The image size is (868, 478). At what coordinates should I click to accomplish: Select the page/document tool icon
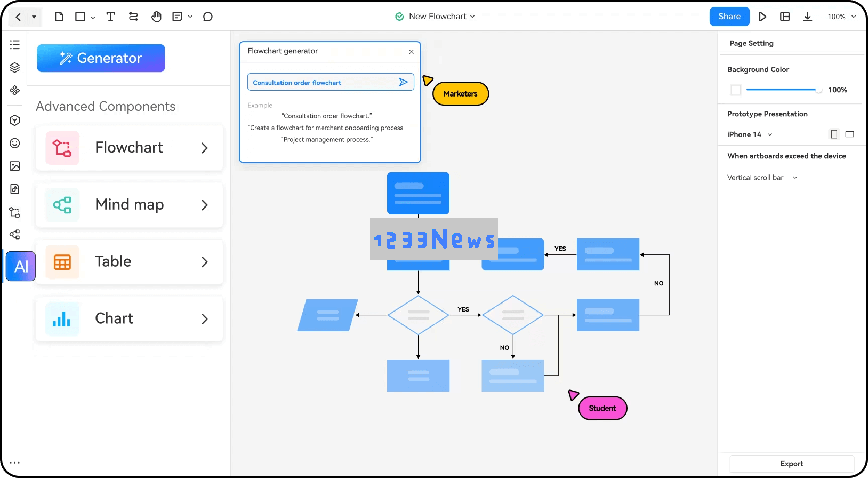click(x=59, y=17)
